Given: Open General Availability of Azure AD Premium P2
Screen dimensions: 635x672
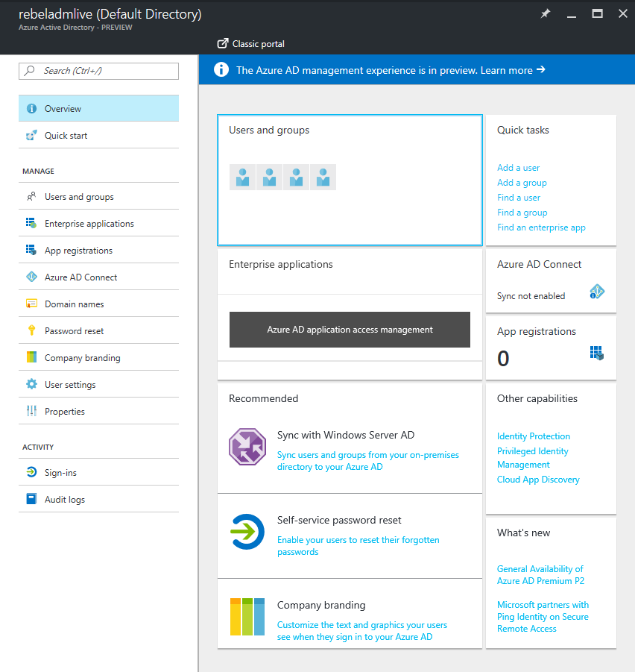Looking at the screenshot, I should point(540,575).
